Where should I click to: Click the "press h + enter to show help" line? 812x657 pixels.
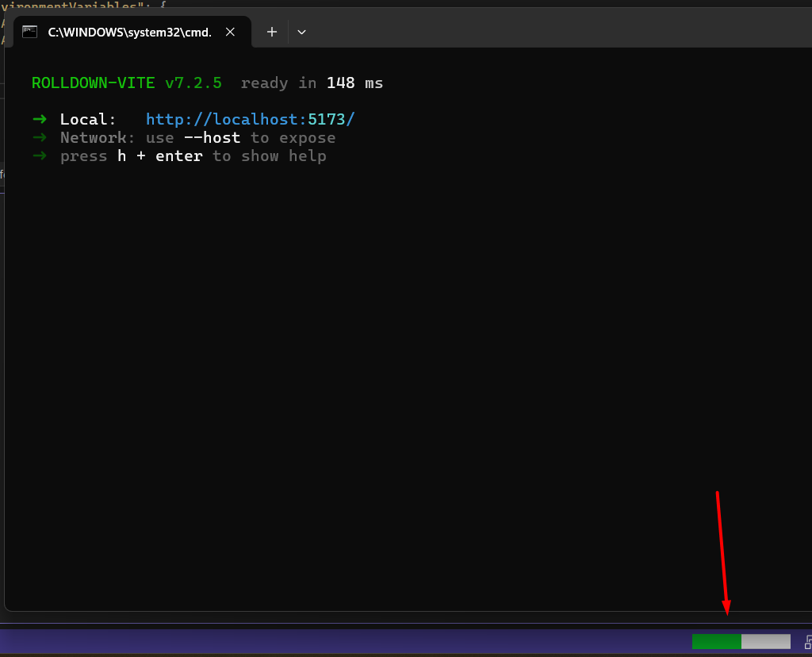coord(193,156)
